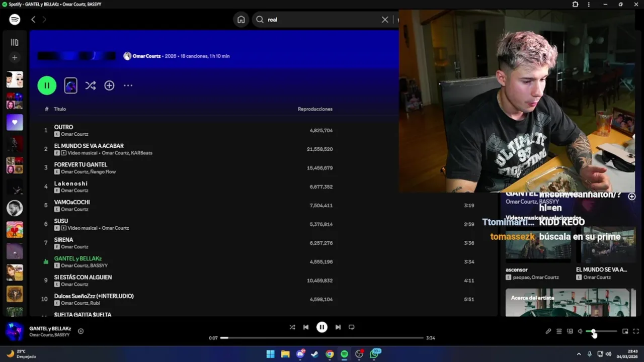Open Liked Songs heart playlist in sidebar
644x362 pixels.
pos(15,122)
